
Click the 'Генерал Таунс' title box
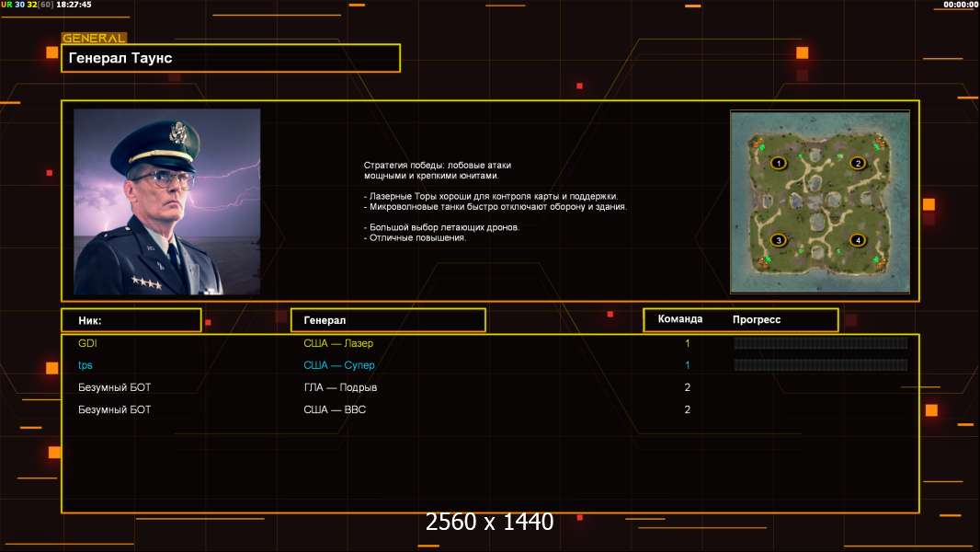231,58
